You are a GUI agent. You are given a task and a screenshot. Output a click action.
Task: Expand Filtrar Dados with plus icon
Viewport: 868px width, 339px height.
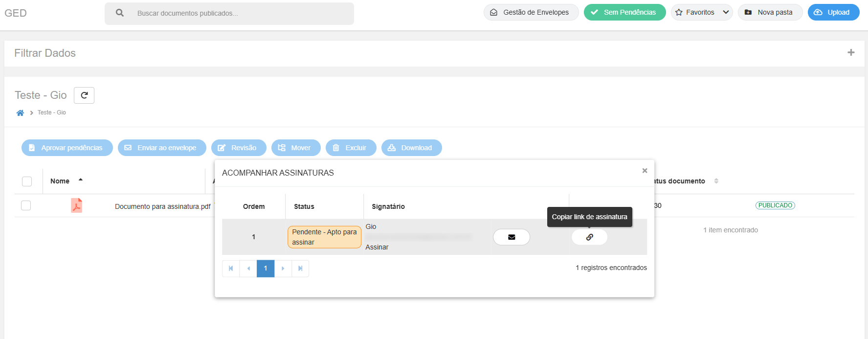pos(851,52)
